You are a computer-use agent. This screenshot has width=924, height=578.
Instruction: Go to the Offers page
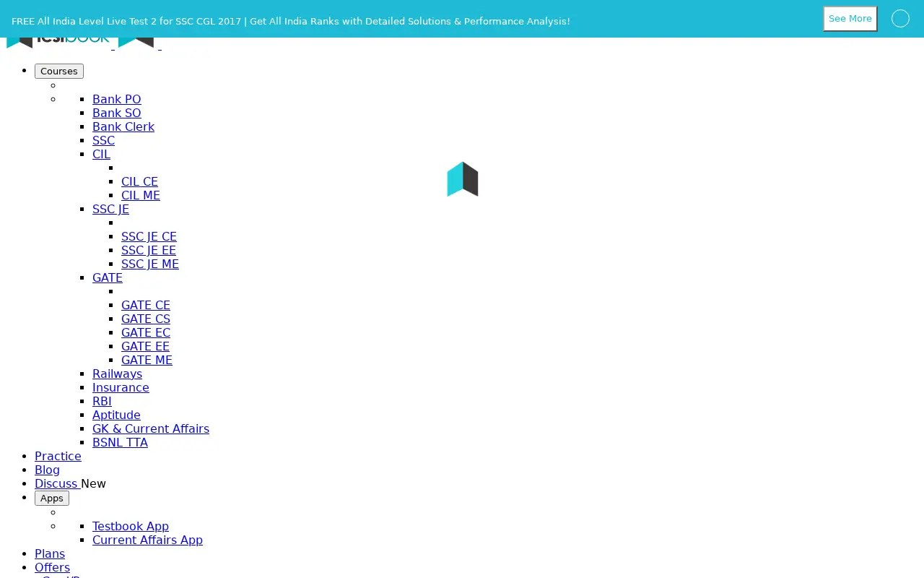coord(52,567)
